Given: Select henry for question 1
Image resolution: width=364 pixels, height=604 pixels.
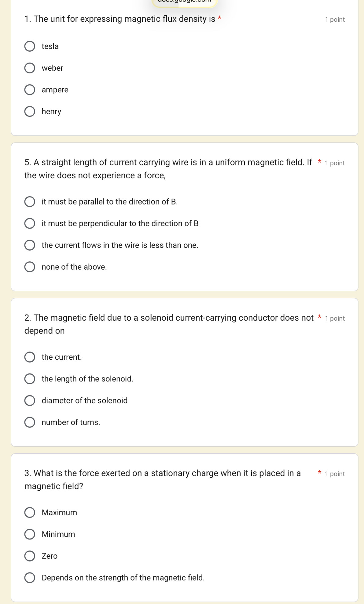Looking at the screenshot, I should click(30, 112).
